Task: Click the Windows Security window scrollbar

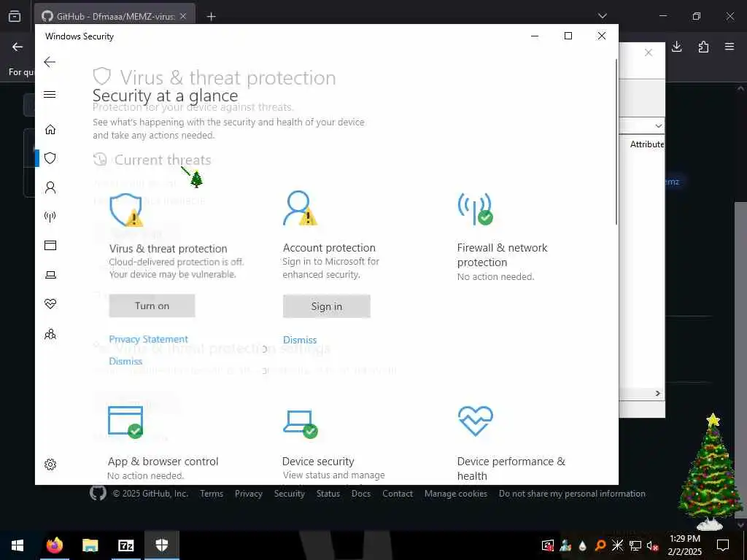Action: pos(616,142)
